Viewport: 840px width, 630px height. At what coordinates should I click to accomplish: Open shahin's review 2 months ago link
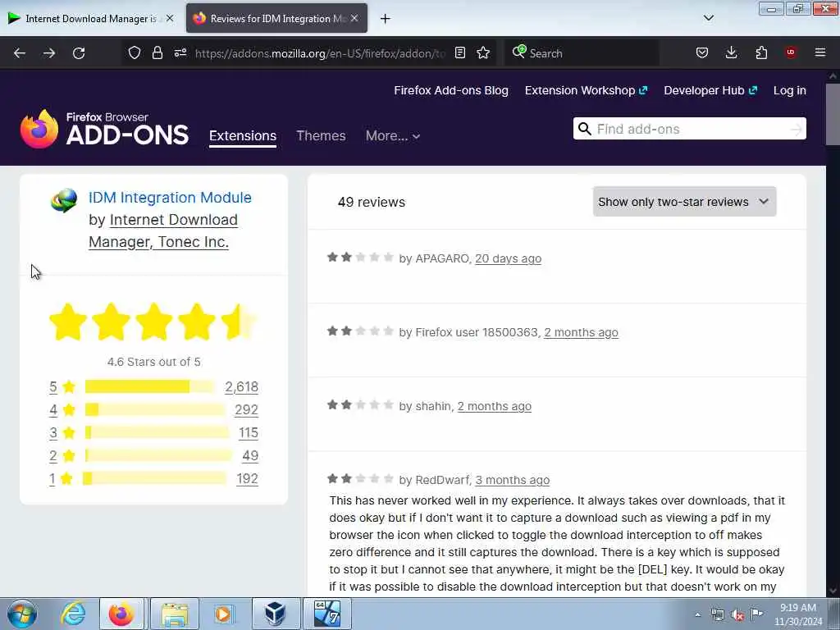pos(494,407)
